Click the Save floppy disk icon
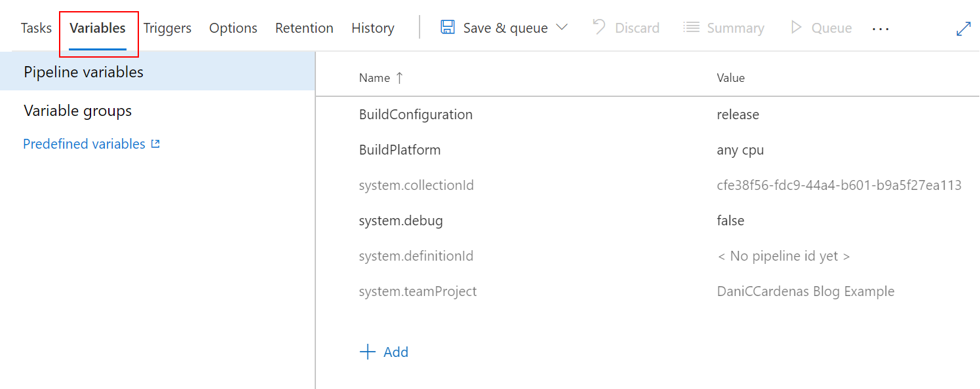 (448, 28)
